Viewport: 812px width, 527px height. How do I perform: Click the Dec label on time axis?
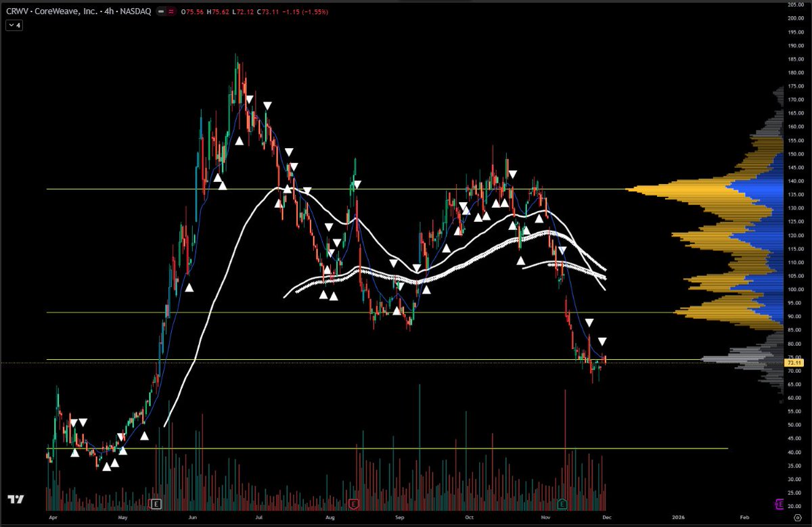[606, 517]
